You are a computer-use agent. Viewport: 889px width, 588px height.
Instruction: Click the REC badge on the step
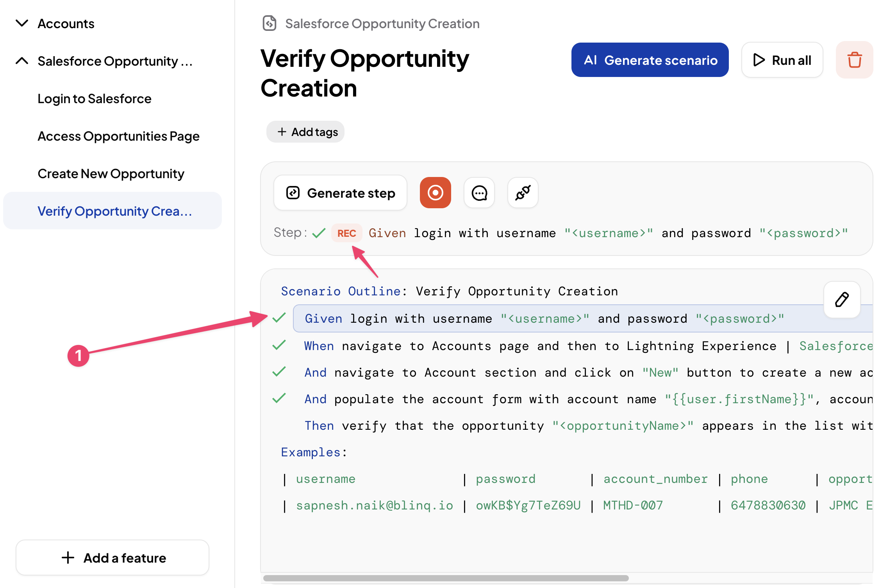(346, 233)
